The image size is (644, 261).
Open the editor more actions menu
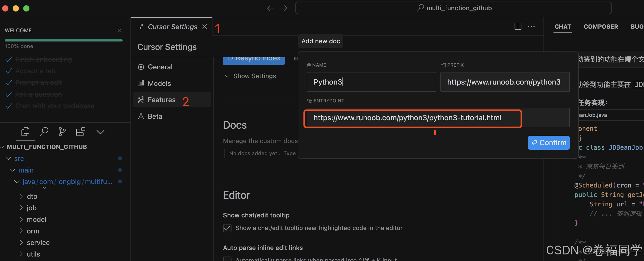pos(531,27)
